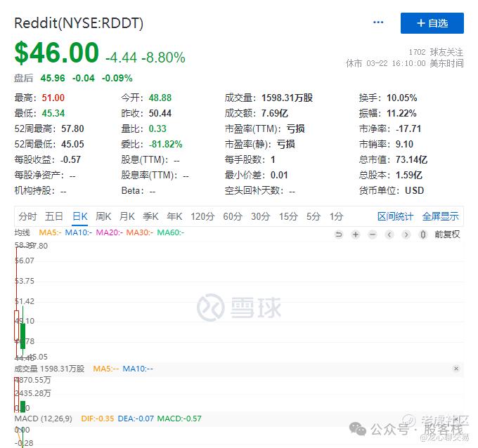Click the $46.00 current price
The width and height of the screenshot is (478, 448).
point(57,53)
